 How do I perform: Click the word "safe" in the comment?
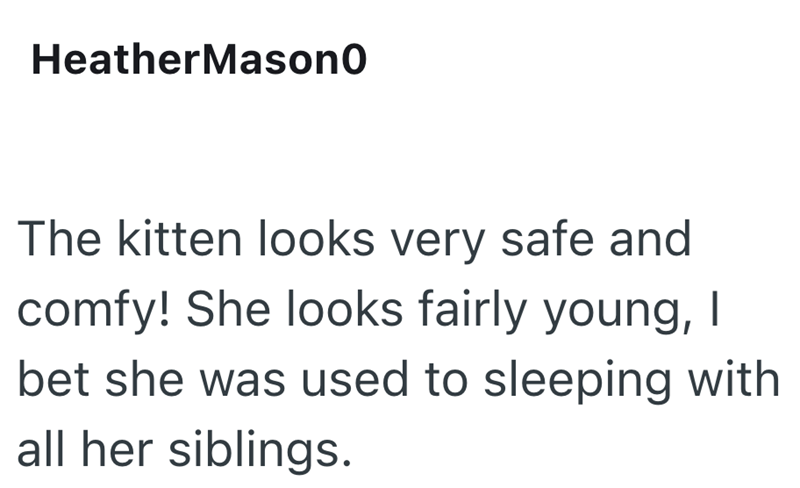(x=547, y=238)
